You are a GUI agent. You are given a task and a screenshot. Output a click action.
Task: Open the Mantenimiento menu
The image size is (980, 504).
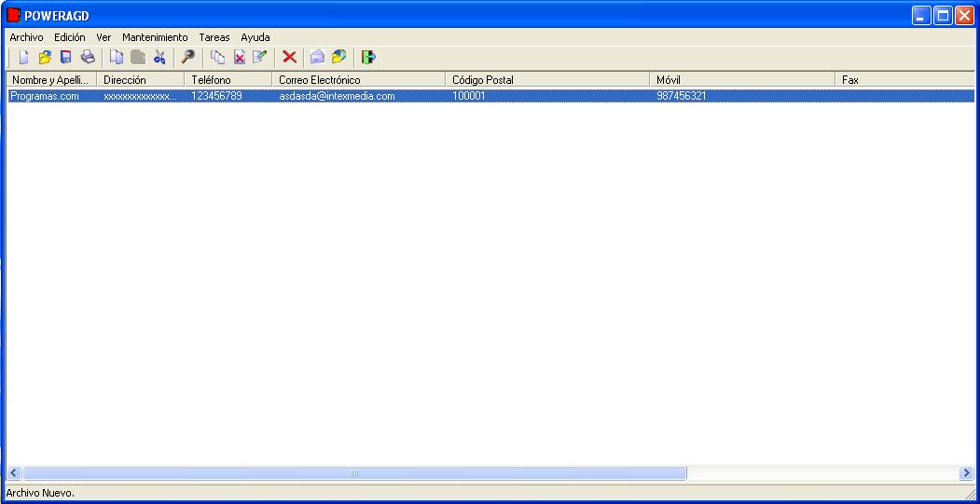[x=155, y=37]
